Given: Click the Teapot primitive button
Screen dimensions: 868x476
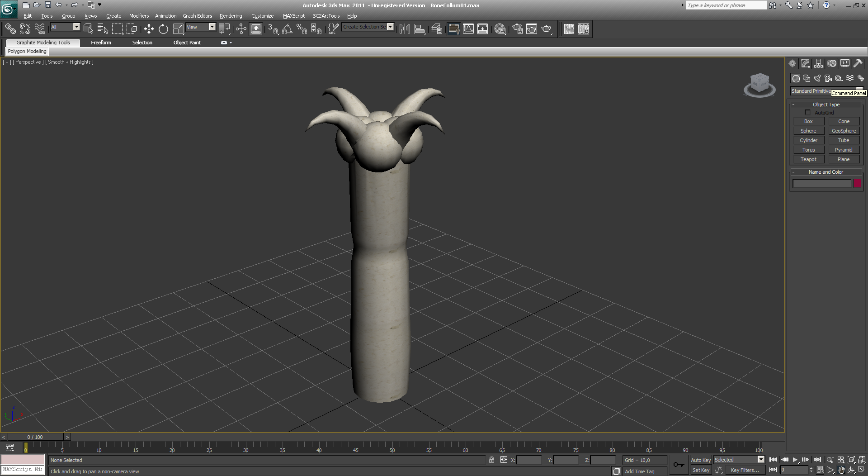Looking at the screenshot, I should click(x=808, y=159).
